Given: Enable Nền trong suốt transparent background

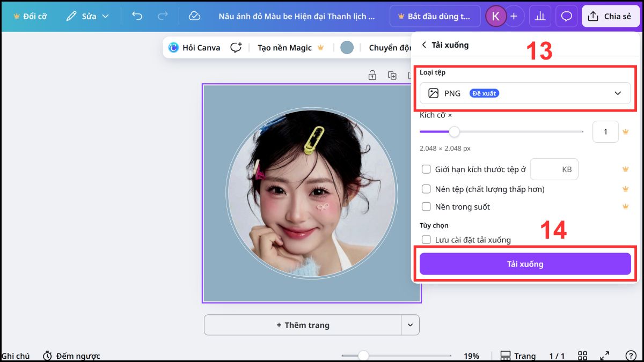Looking at the screenshot, I should 427,206.
